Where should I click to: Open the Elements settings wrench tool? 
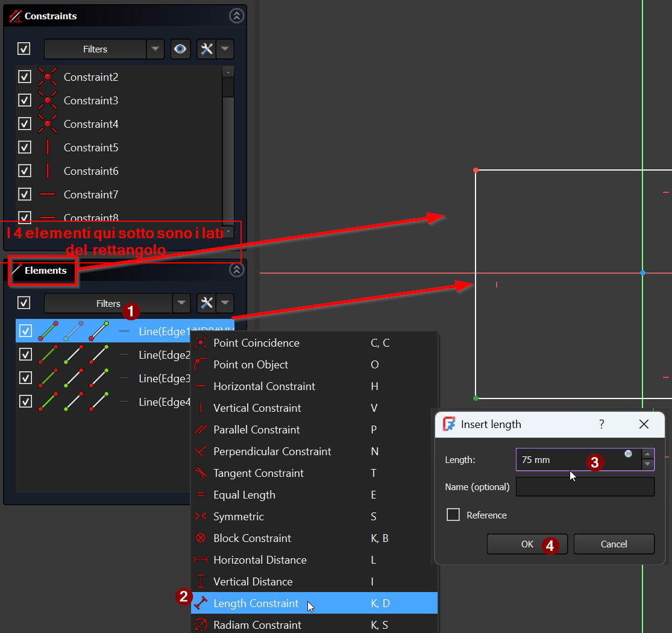pos(207,303)
